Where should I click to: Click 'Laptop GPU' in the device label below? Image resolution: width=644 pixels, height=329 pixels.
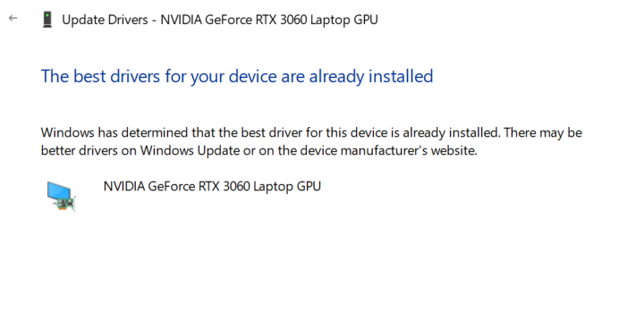287,187
